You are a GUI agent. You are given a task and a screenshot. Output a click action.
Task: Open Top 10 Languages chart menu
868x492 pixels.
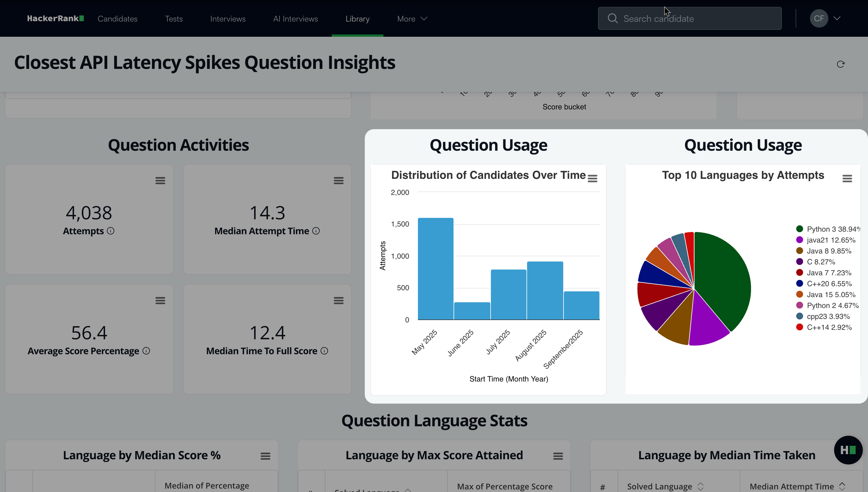point(847,179)
